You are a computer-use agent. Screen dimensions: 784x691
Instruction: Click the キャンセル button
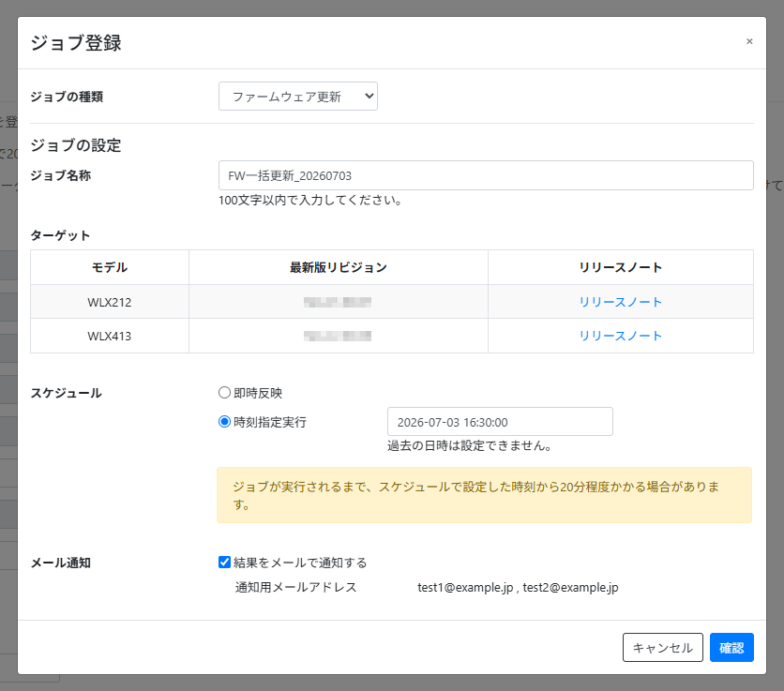(662, 648)
